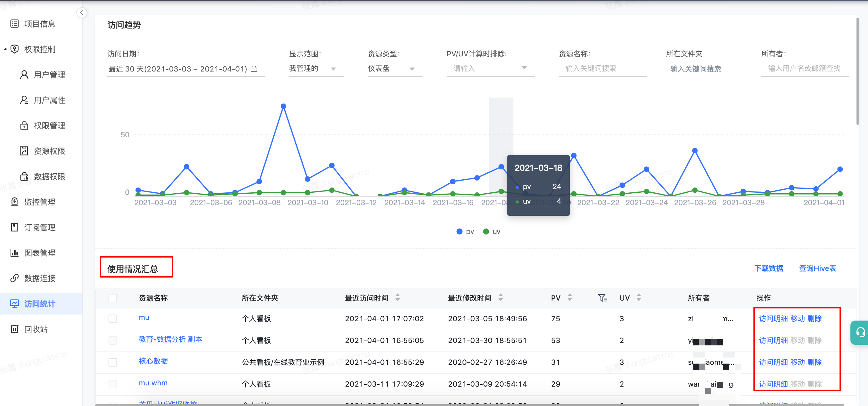The width and height of the screenshot is (868, 406).
Task: Click the 资源名称 keyword search field
Action: coord(602,68)
